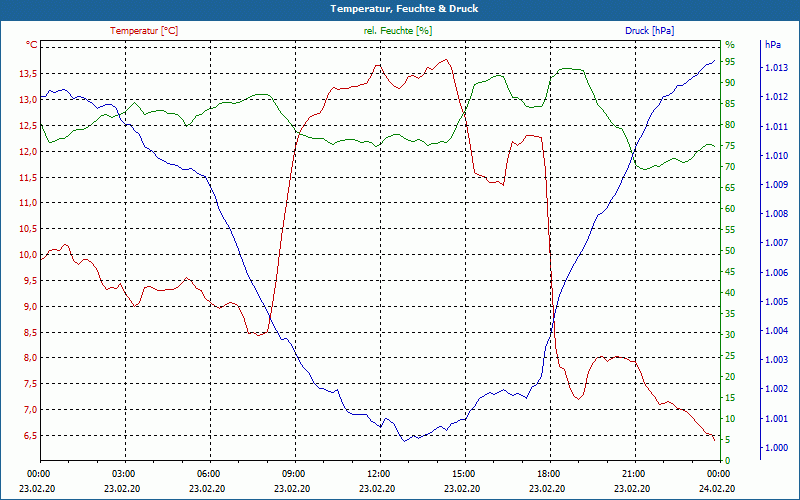Click the 7,5 tick on the temperature axis
The width and height of the screenshot is (800, 500).
[31, 384]
